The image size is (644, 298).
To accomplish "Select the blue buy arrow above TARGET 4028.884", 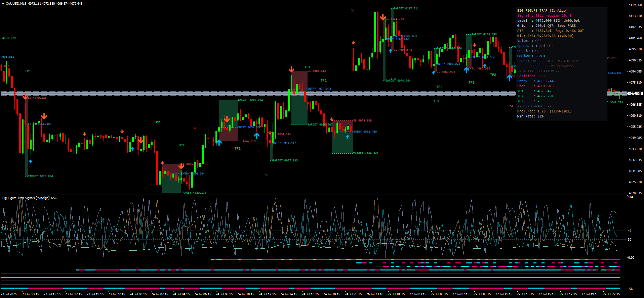I will point(31,161).
